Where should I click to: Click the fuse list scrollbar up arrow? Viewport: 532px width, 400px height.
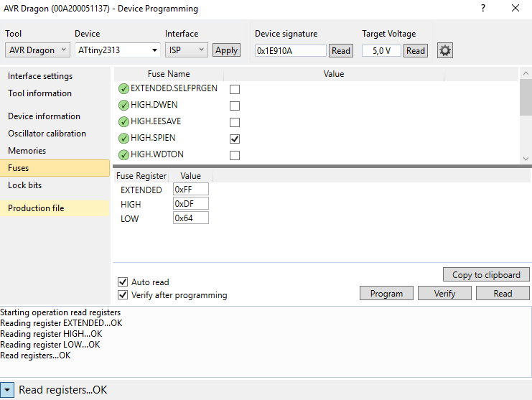tap(526, 73)
